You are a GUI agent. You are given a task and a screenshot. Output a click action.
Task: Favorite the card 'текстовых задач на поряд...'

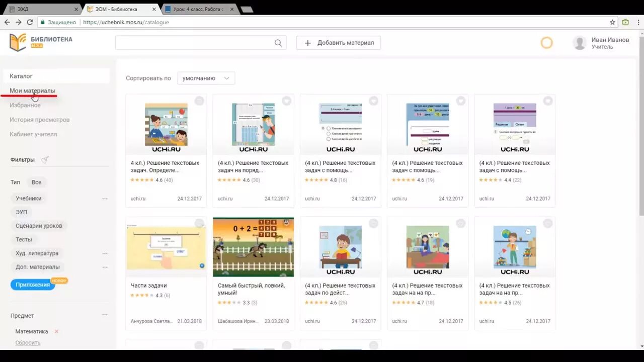click(286, 101)
